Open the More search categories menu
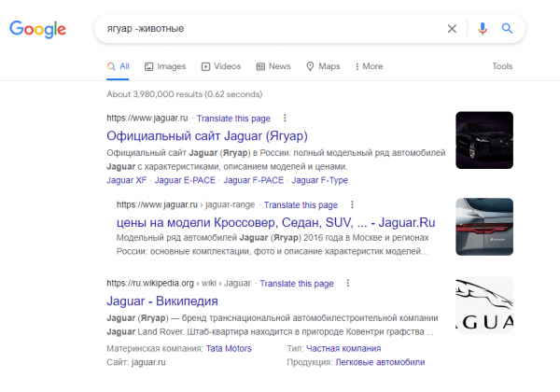The height and width of the screenshot is (392, 560). pyautogui.click(x=369, y=66)
